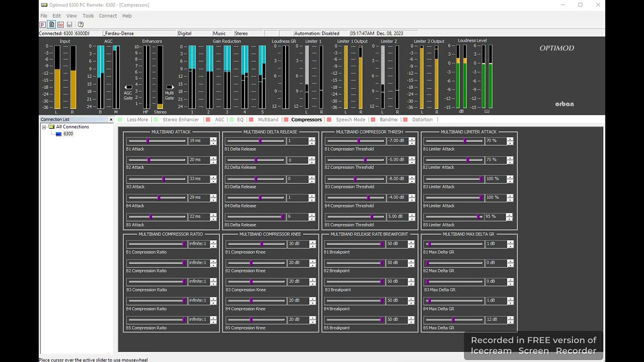Click the B4 Max Delta GR spinner arrows
Image resolution: width=644 pixels, height=362 pixels.
(510, 301)
